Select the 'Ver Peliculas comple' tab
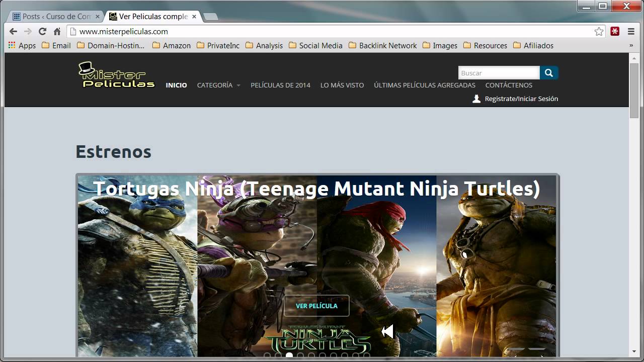The height and width of the screenshot is (362, 644). pyautogui.click(x=152, y=17)
